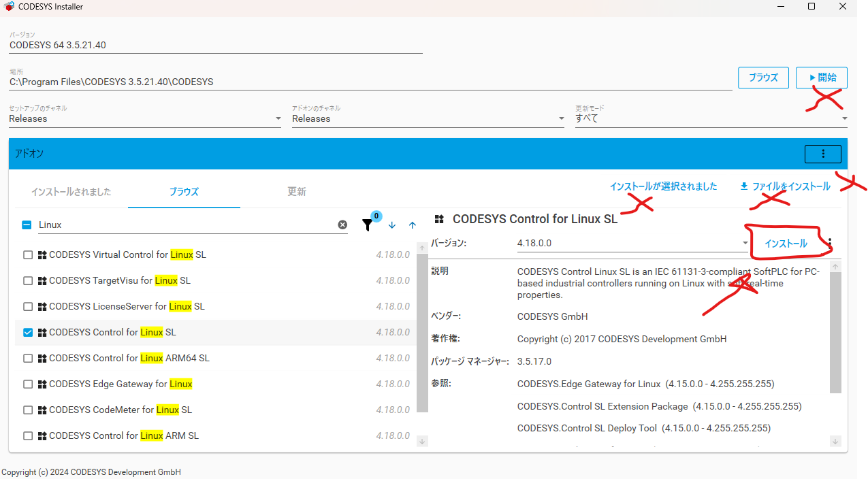
Task: Click package icon of CODESYS Control for Linux ARM64 SL
Action: pyautogui.click(x=42, y=359)
